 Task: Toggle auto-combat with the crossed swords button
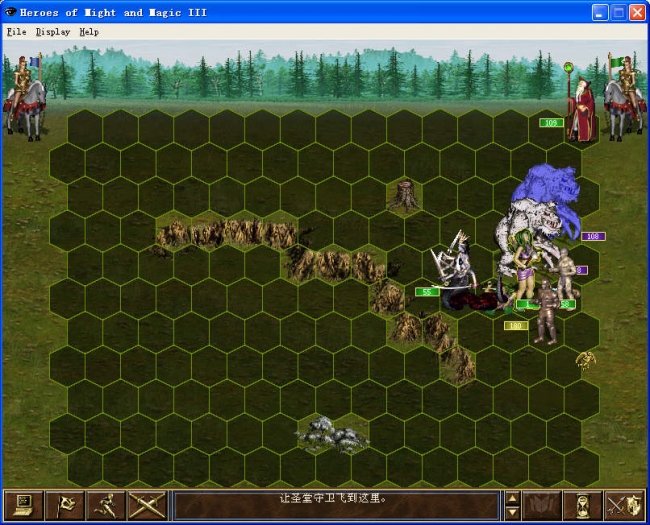tap(146, 506)
